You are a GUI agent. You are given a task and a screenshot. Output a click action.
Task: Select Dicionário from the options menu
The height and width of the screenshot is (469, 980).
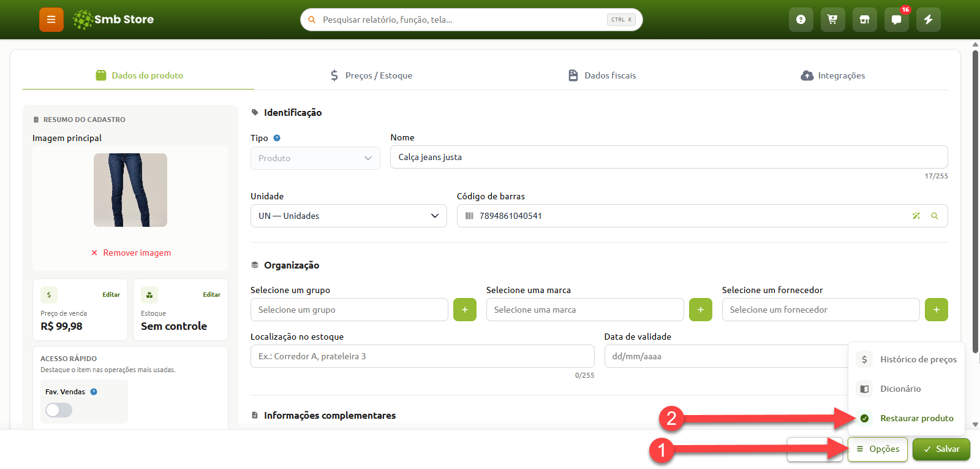pyautogui.click(x=907, y=389)
